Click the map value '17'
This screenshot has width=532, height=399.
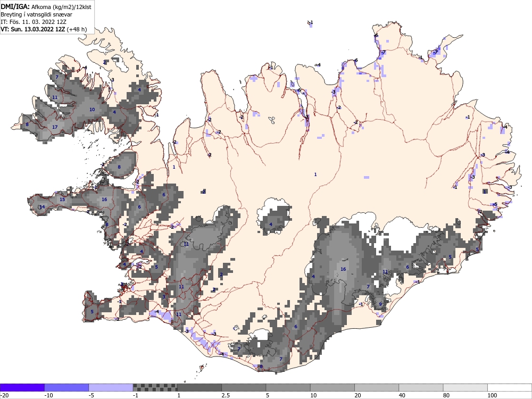pyautogui.click(x=55, y=127)
